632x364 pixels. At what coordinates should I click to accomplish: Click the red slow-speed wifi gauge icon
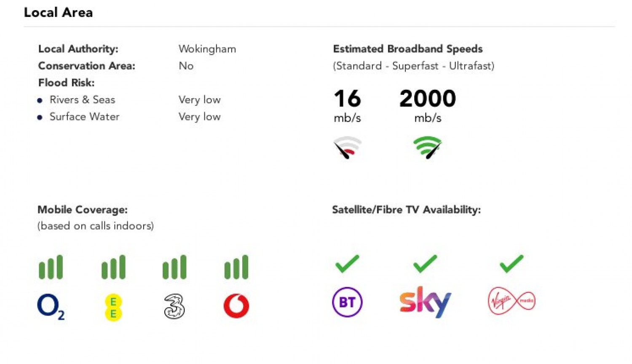tap(347, 147)
